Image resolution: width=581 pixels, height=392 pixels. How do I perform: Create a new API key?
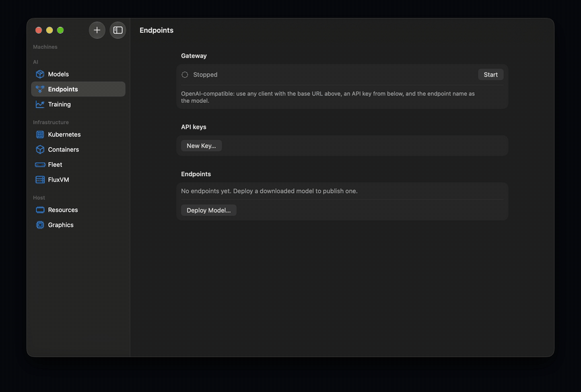pos(201,146)
